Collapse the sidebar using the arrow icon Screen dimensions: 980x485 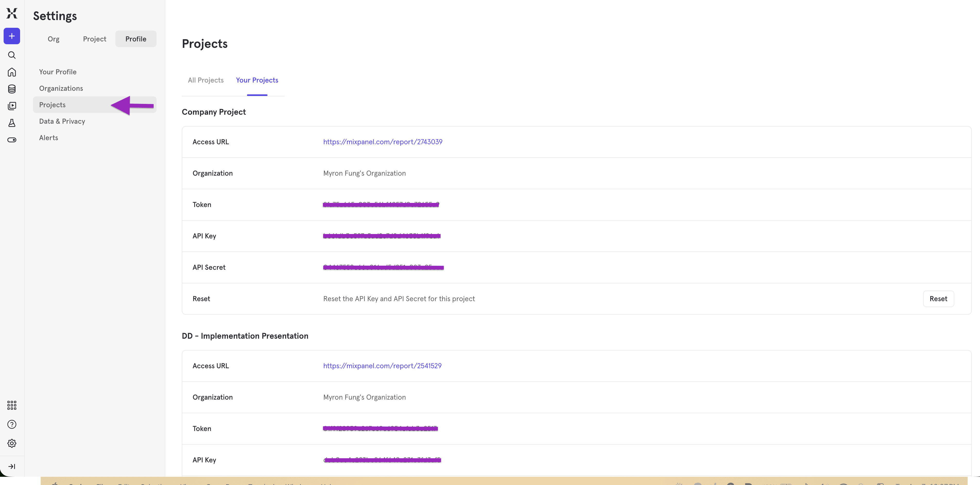pyautogui.click(x=12, y=466)
